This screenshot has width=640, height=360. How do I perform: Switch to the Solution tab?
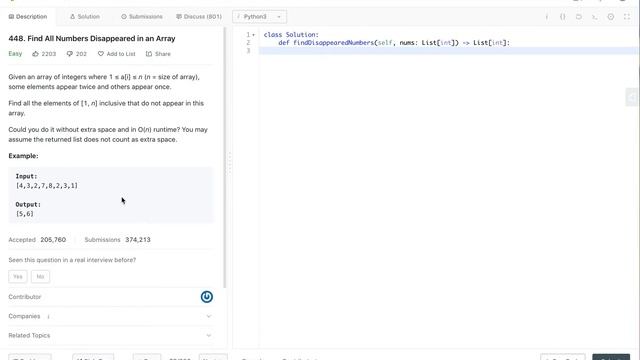click(x=85, y=17)
